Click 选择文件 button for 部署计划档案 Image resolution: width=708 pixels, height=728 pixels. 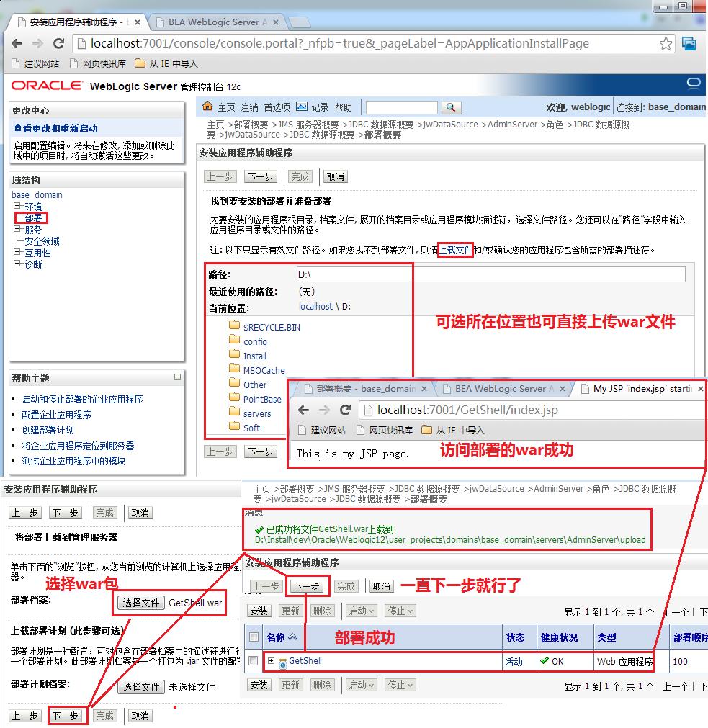coord(141,687)
